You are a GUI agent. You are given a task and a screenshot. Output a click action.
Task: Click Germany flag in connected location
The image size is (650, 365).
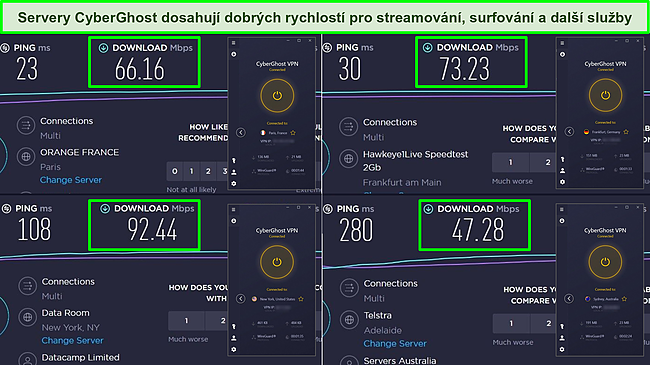[586, 132]
